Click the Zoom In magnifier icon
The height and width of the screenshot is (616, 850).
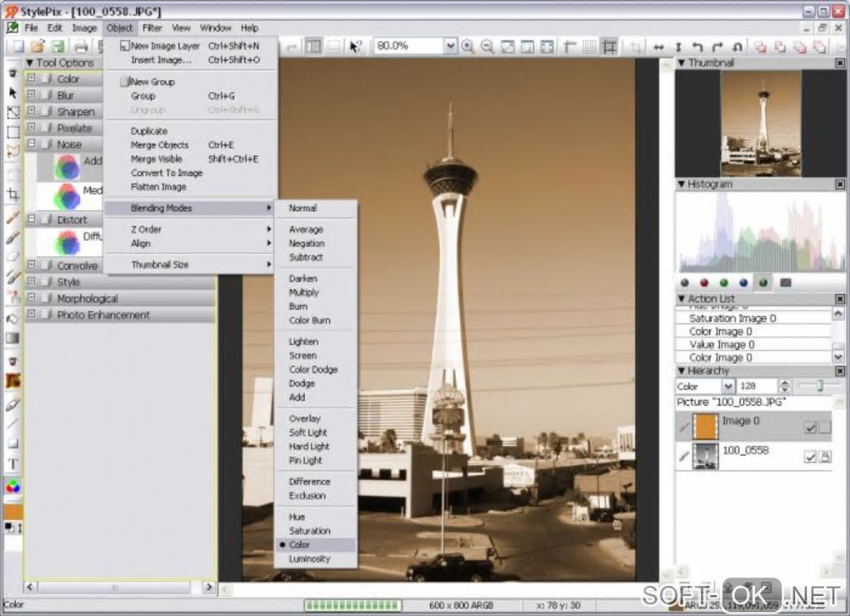point(468,47)
